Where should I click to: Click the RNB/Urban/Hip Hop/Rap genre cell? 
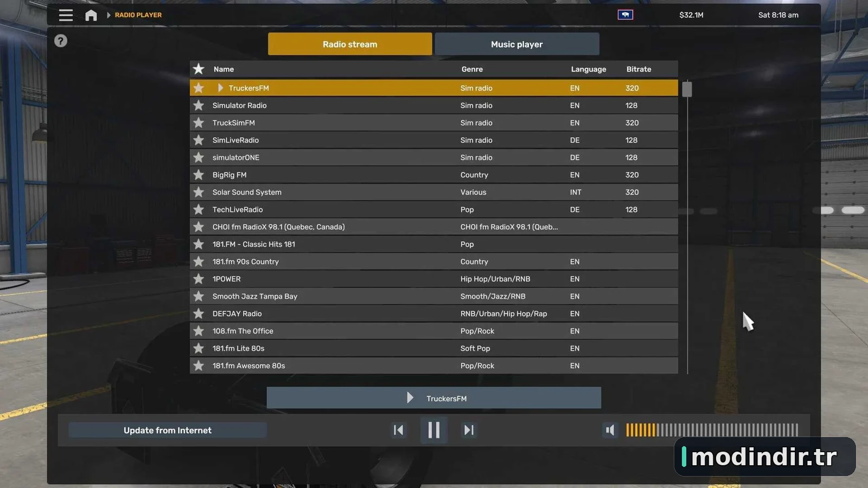click(x=503, y=313)
